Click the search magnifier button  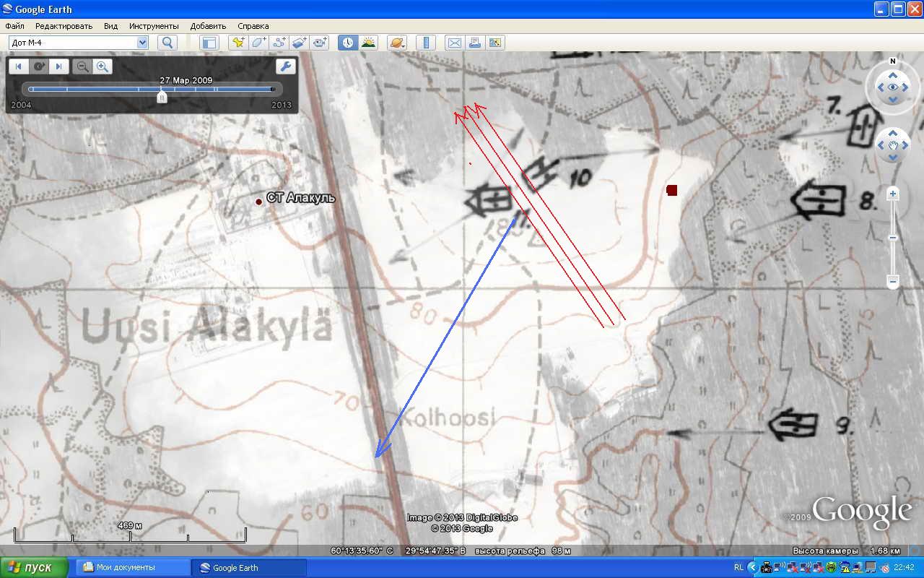pyautogui.click(x=167, y=43)
